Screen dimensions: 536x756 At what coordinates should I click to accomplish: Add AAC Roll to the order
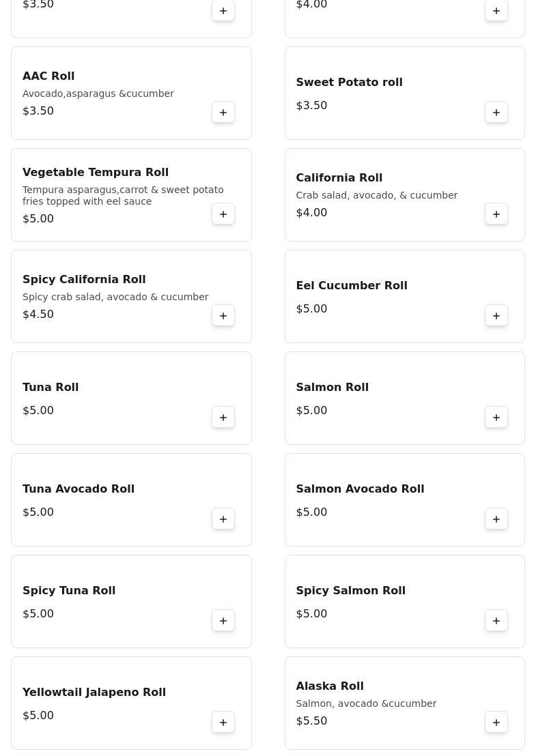223,112
